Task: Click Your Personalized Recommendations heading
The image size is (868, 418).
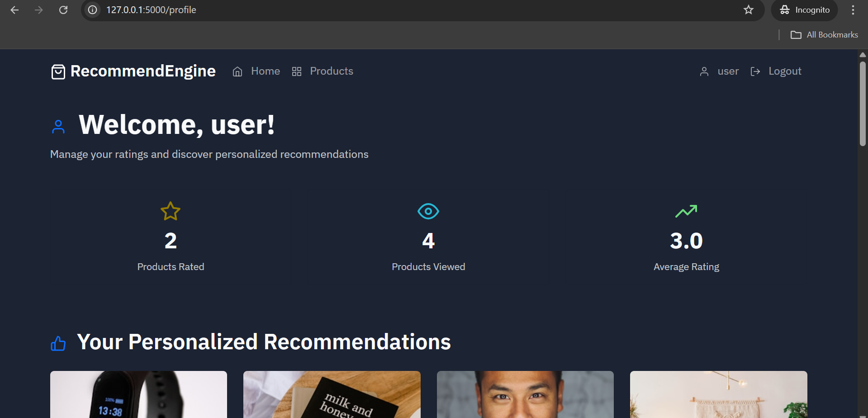Action: pos(264,342)
